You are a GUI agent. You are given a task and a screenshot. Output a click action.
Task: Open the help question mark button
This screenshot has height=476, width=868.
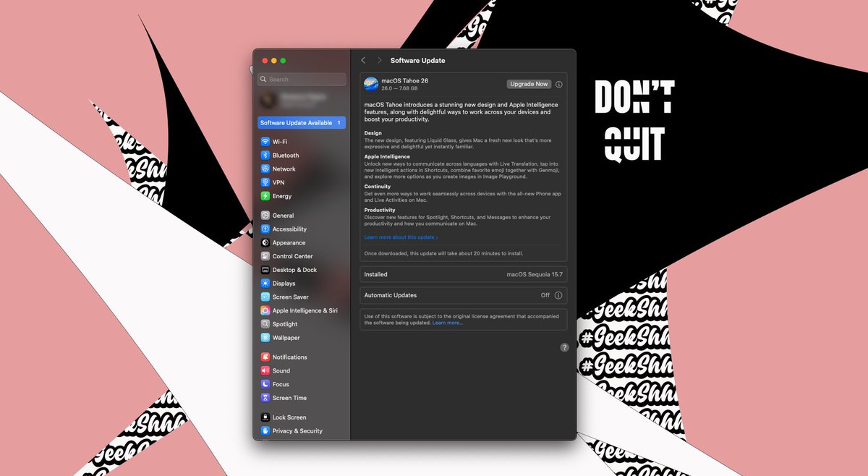point(564,347)
